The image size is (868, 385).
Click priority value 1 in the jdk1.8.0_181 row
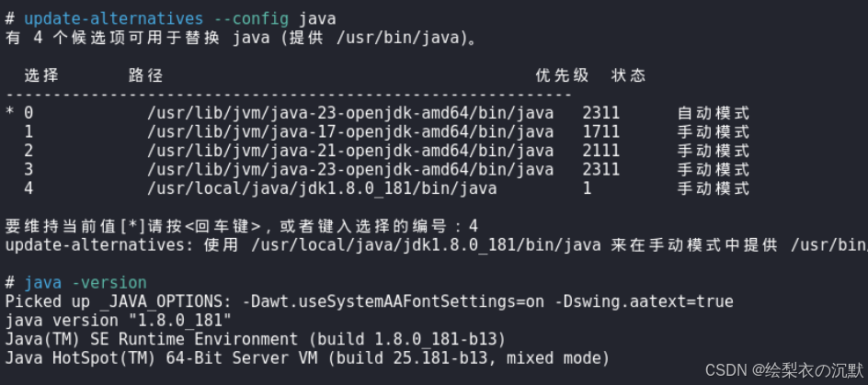[587, 188]
